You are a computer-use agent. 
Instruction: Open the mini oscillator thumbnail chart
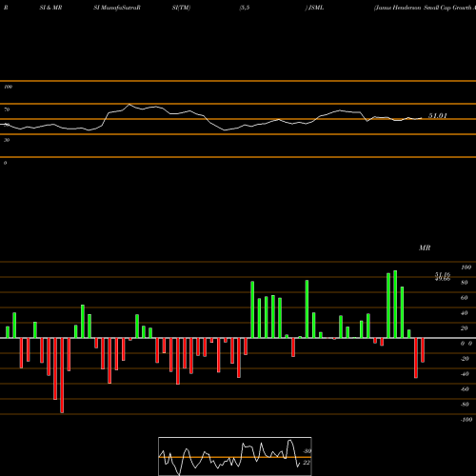[x=235, y=456]
